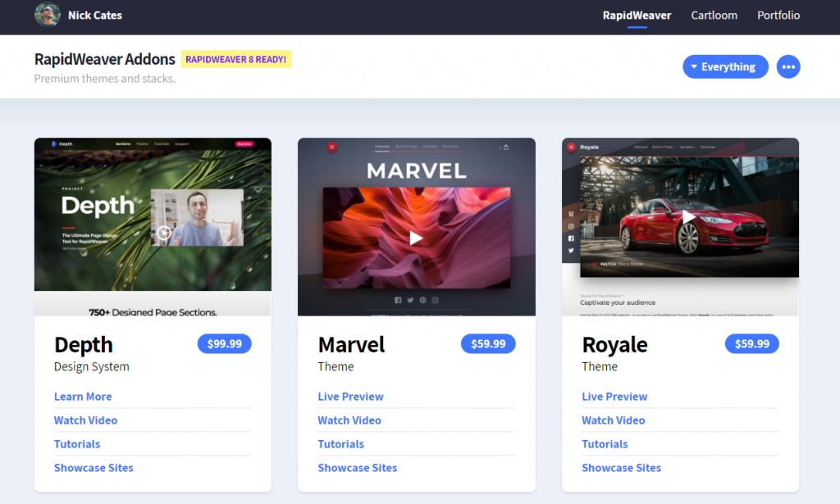Expand the Everything filter dropdown
This screenshot has width=840, height=504.
click(724, 67)
